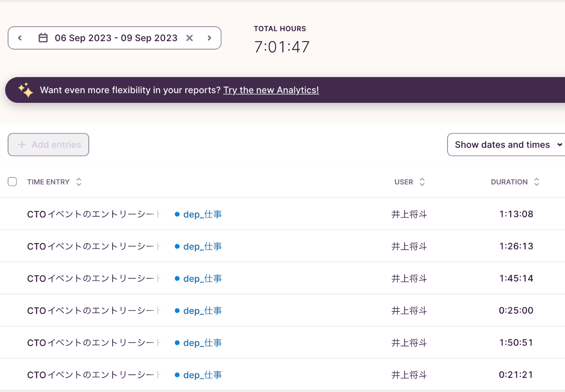Sort by Time Entry column arrows

[x=79, y=182]
